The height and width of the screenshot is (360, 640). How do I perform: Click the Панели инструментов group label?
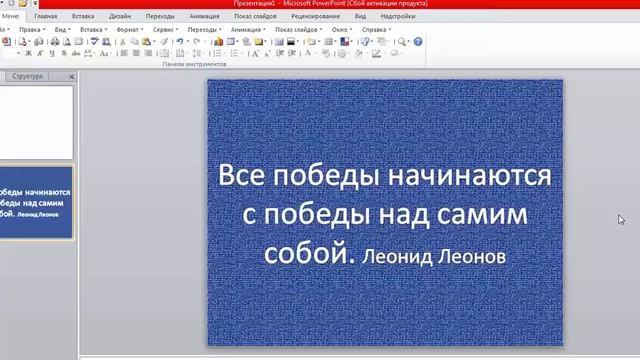pyautogui.click(x=194, y=64)
